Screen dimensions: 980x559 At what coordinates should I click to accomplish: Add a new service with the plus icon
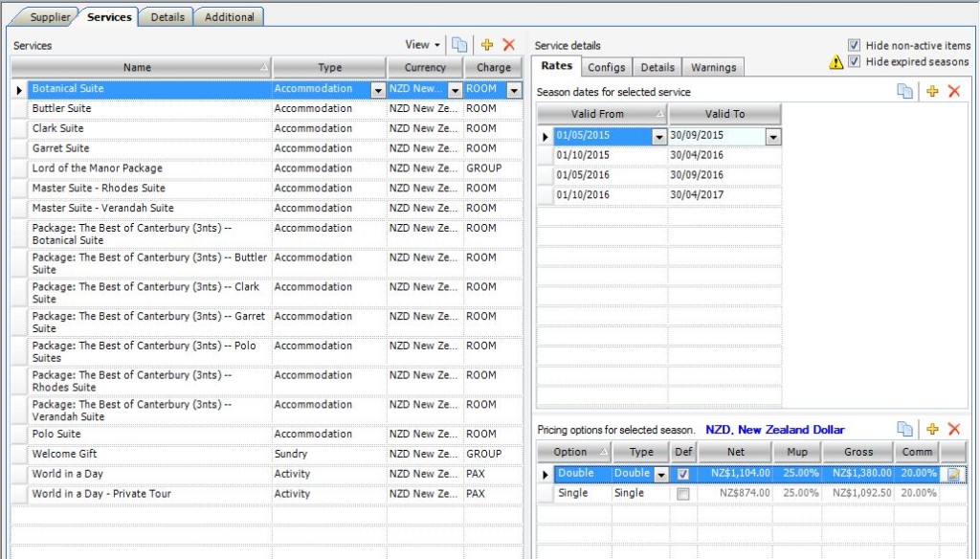point(488,44)
